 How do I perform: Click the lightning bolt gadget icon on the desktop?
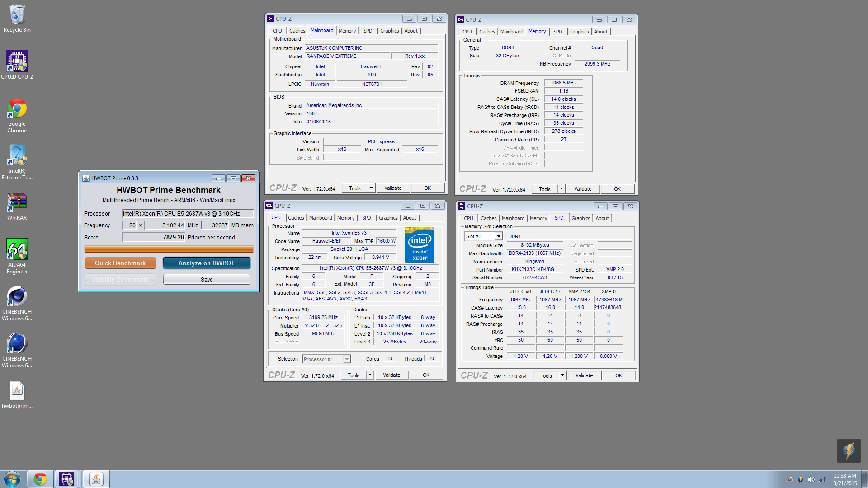[x=849, y=450]
